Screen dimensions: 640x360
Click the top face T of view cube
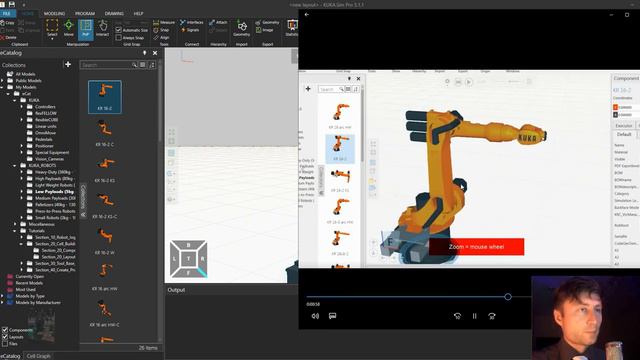188,258
